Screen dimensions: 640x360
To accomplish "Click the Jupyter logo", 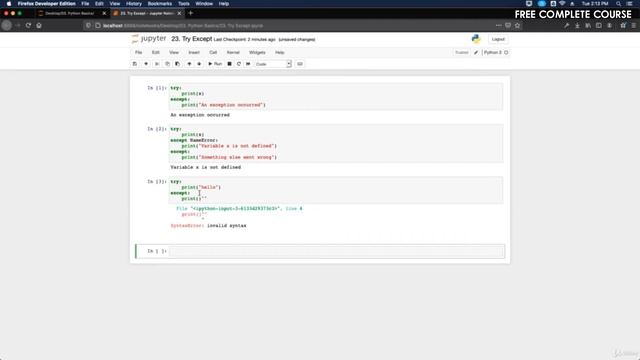I will (x=149, y=39).
